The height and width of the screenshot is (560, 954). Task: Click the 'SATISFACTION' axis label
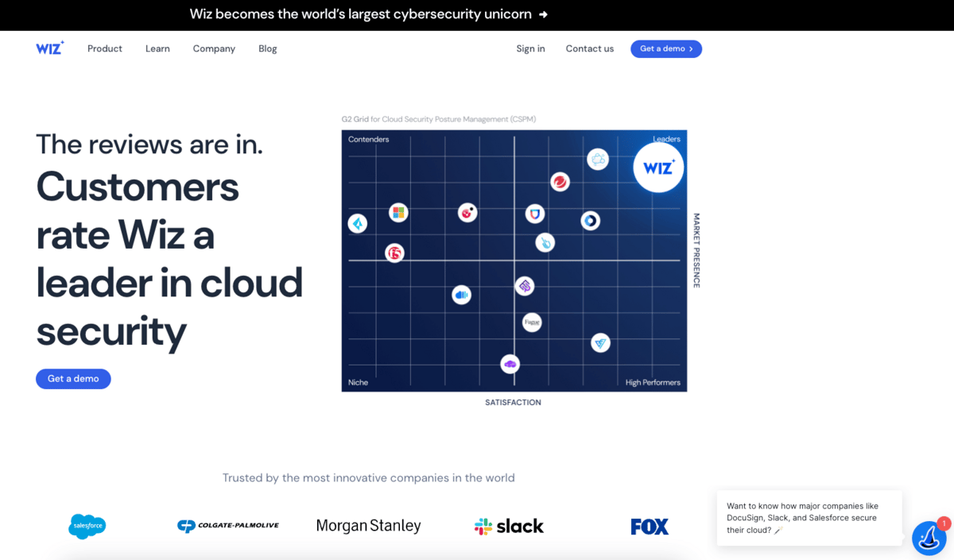click(513, 403)
